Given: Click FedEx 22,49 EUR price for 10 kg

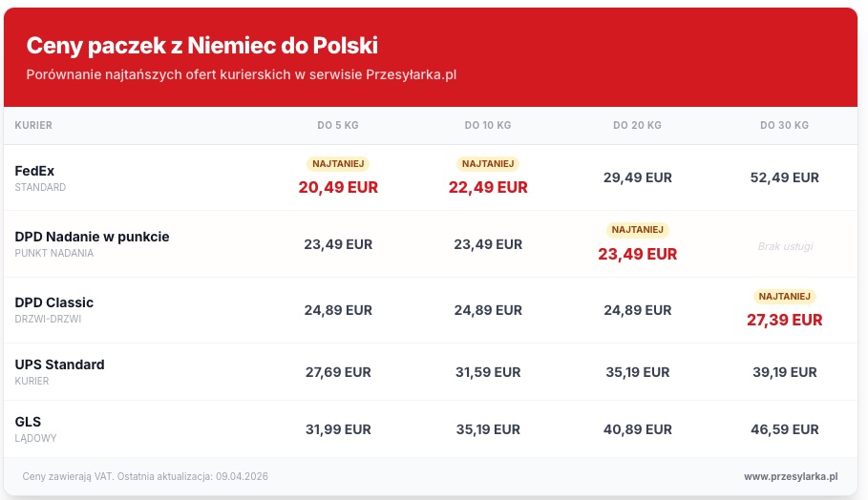Looking at the screenshot, I should (x=488, y=187).
